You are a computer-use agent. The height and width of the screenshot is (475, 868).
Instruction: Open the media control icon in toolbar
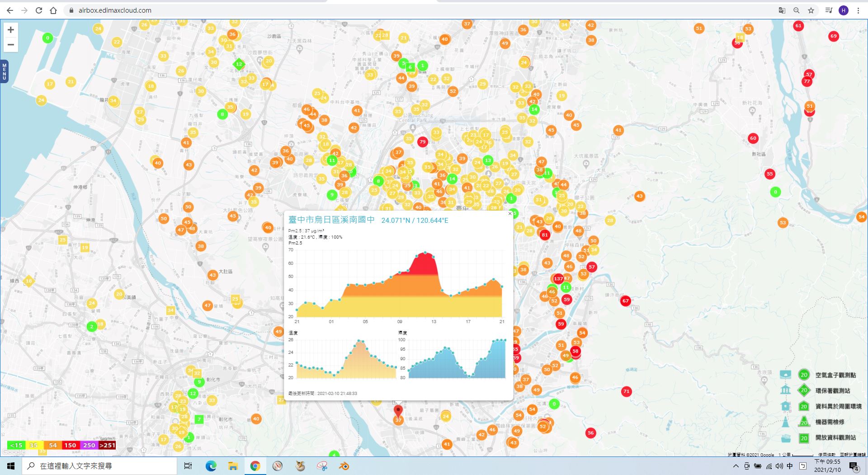tap(829, 10)
